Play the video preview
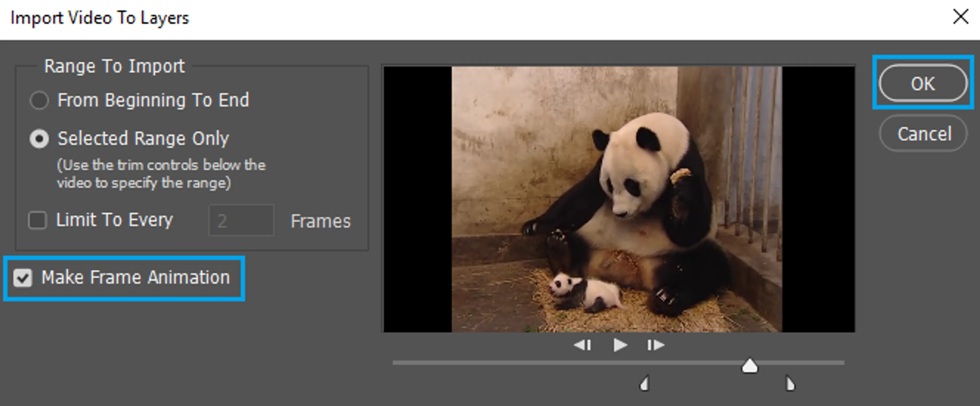The width and height of the screenshot is (980, 406). [620, 345]
